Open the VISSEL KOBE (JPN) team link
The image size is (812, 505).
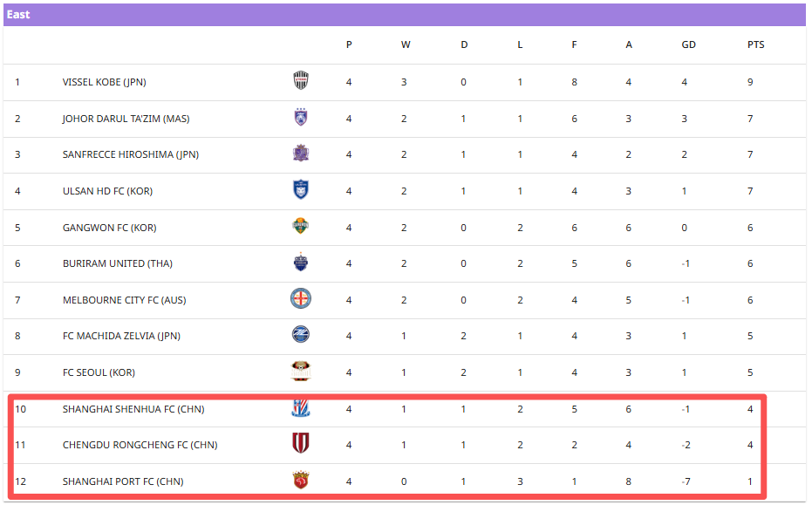tap(104, 82)
